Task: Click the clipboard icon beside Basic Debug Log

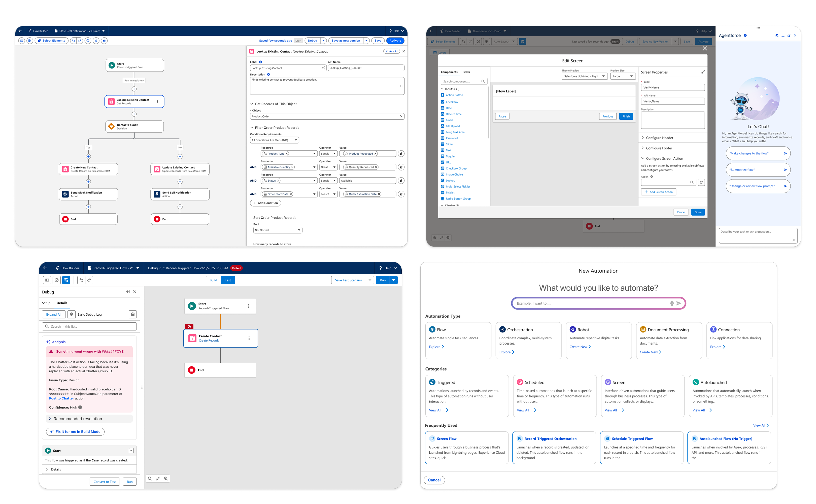Action: tap(133, 314)
